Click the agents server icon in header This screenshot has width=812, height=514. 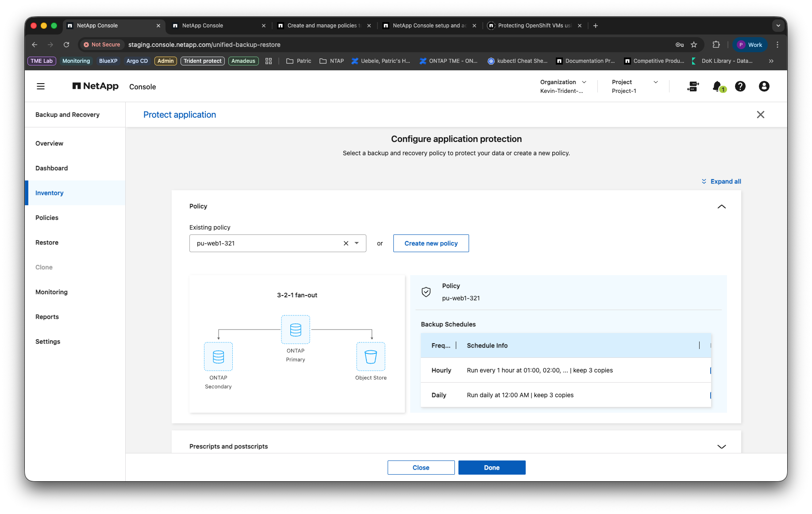pos(693,86)
